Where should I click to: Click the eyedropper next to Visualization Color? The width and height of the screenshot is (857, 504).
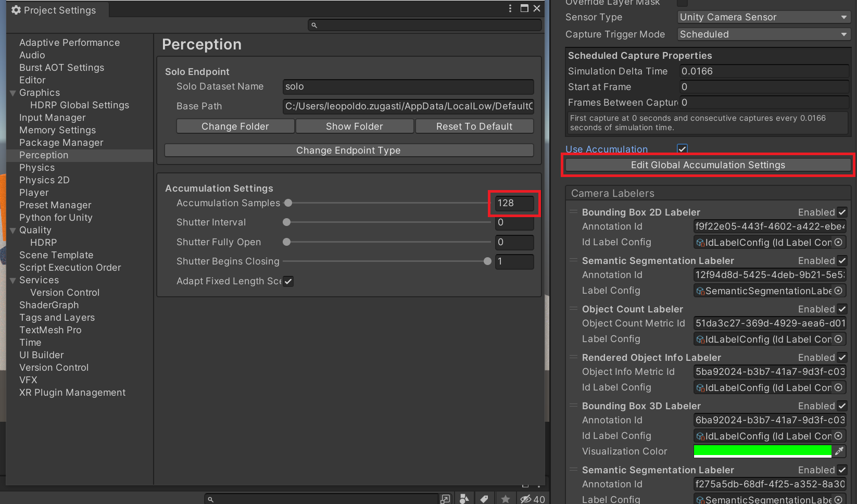click(x=839, y=451)
